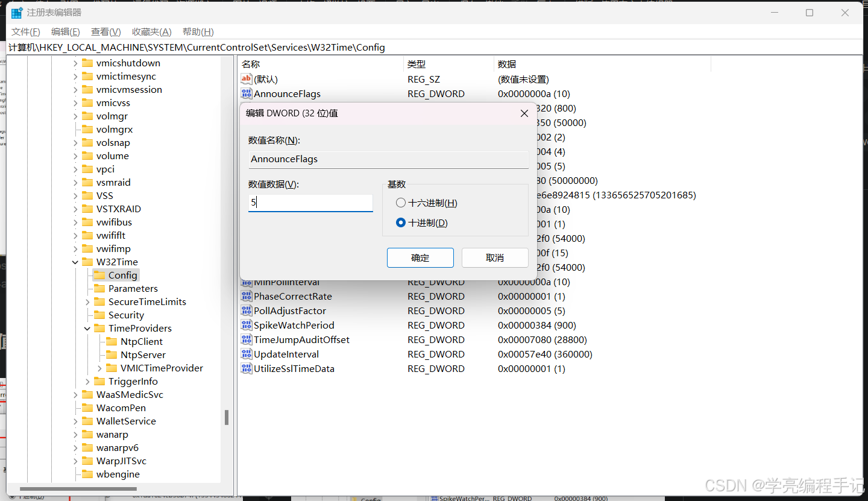Select the vmicvmsession tree item
The height and width of the screenshot is (501, 868).
tap(129, 89)
